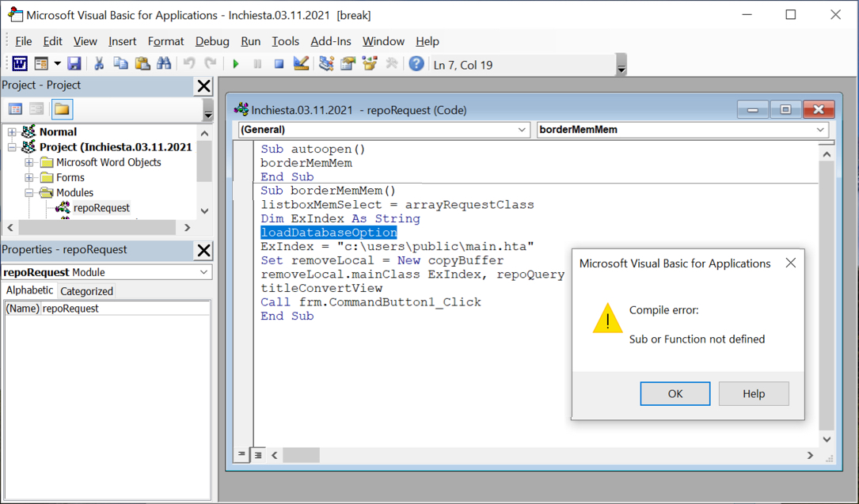Click the Copy toolbar icon

[x=120, y=64]
